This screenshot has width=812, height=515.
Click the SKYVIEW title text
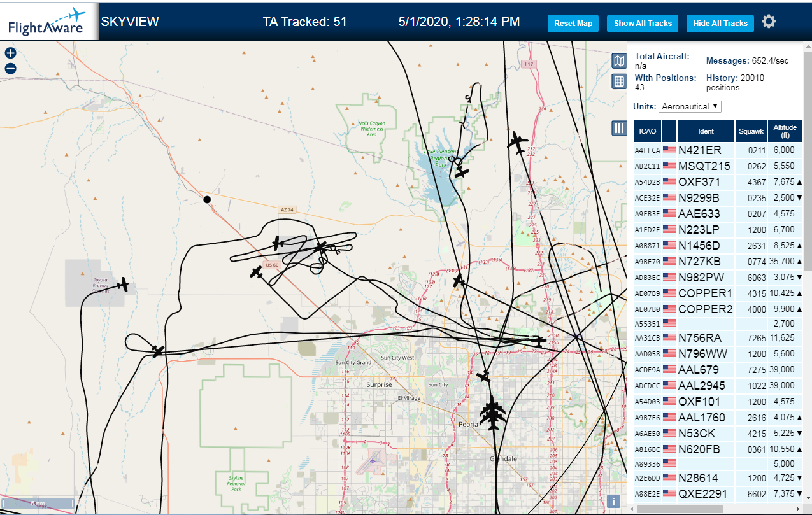coord(130,22)
